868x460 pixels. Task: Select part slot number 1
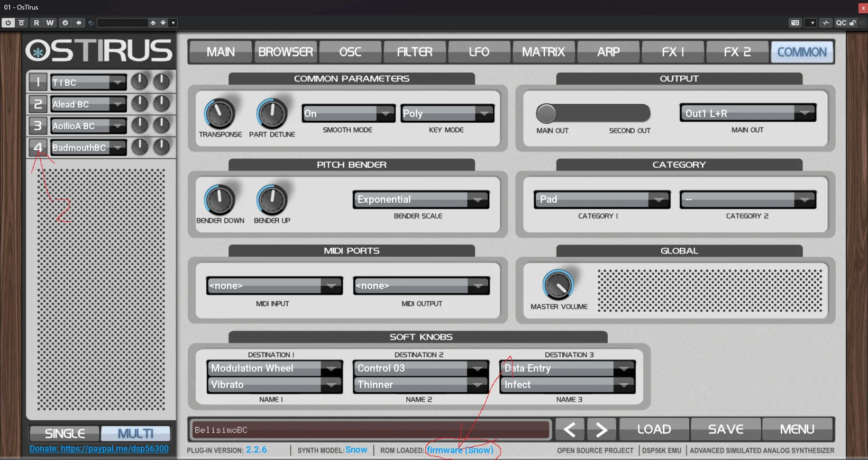pyautogui.click(x=38, y=82)
